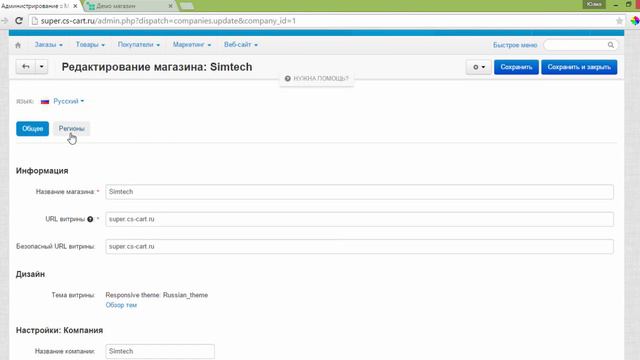Open the Обзор тем link
The height and width of the screenshot is (360, 640).
[121, 305]
